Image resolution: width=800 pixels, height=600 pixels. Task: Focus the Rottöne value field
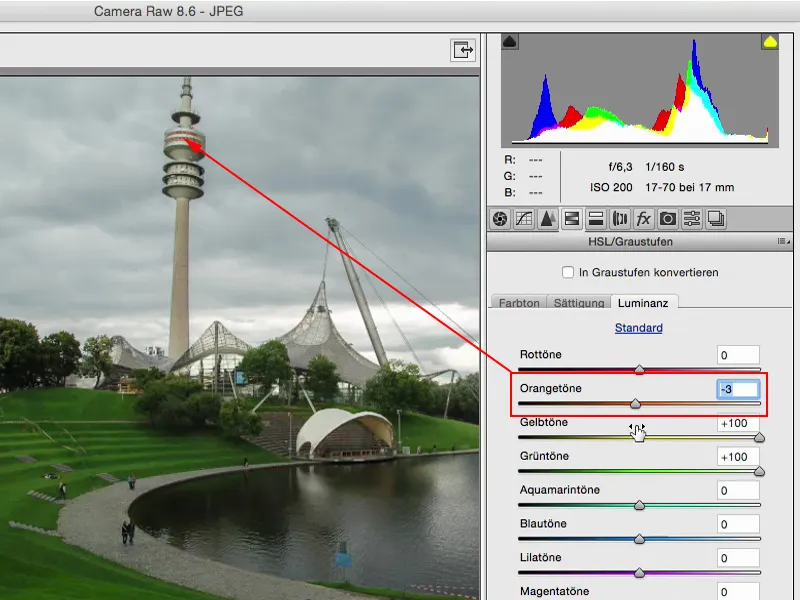point(738,355)
